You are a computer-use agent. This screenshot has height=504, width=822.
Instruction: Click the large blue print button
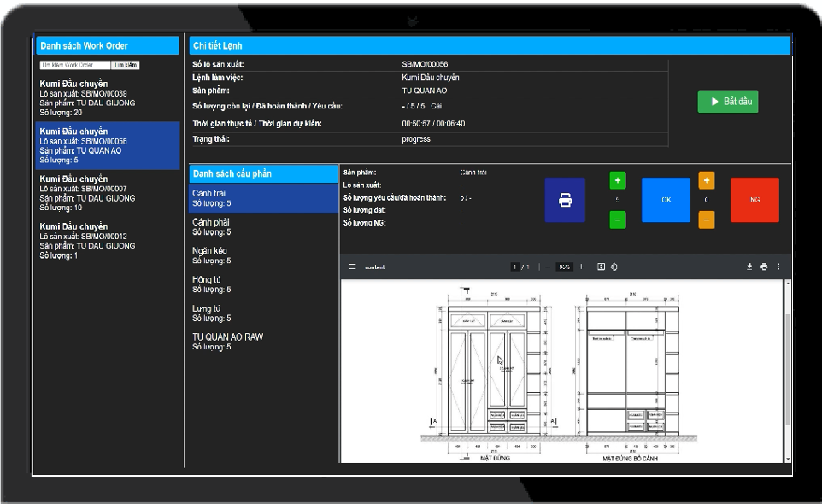click(565, 200)
